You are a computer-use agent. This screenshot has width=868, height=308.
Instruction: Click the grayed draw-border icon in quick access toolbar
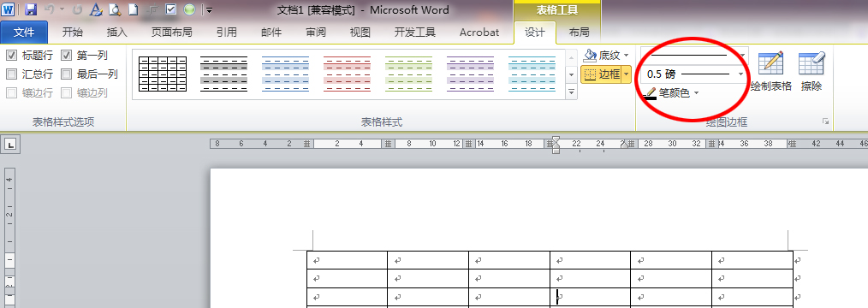point(152,9)
